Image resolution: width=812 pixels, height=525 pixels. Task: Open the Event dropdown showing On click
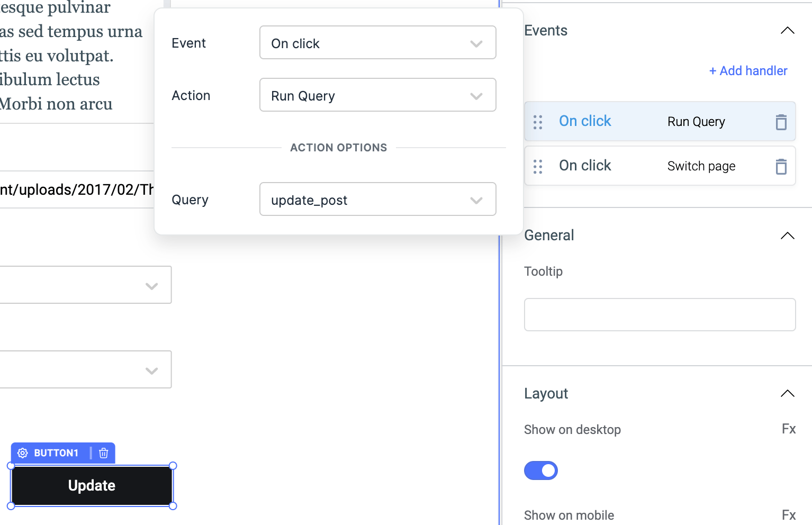coord(377,43)
